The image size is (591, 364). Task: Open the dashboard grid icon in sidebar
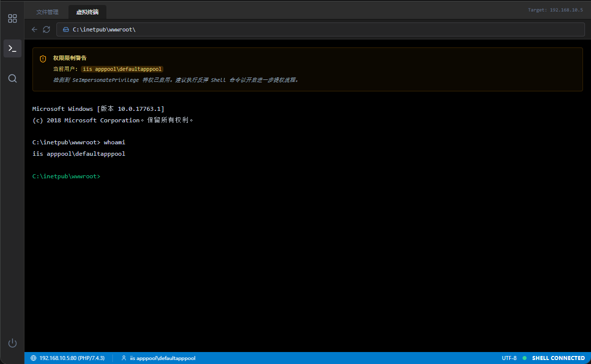coord(12,18)
